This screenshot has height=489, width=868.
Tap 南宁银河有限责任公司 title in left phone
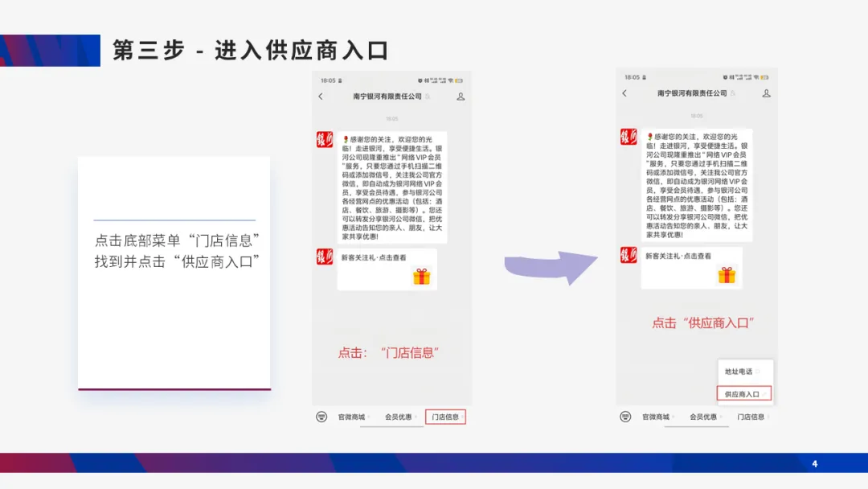click(387, 97)
